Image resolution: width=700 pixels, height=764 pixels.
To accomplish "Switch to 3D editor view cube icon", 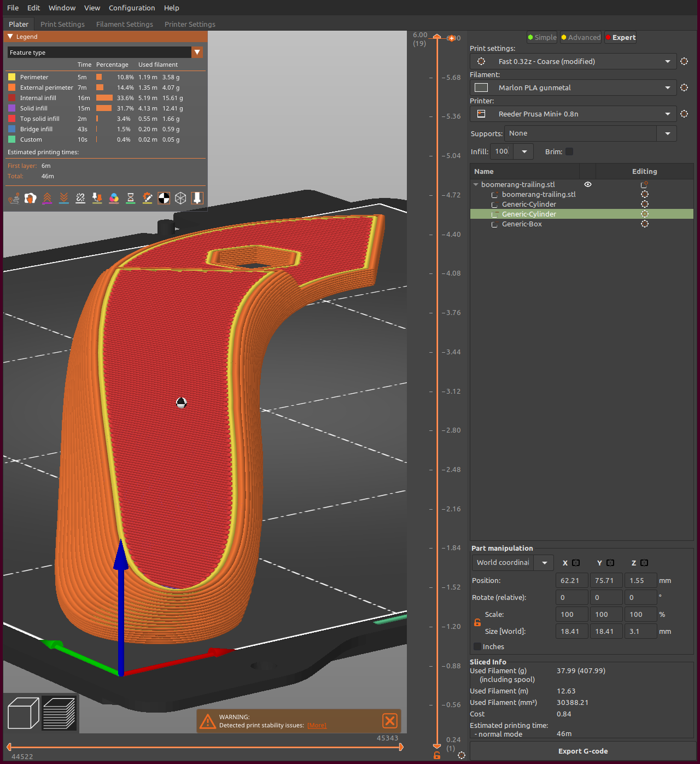I will pos(24,713).
